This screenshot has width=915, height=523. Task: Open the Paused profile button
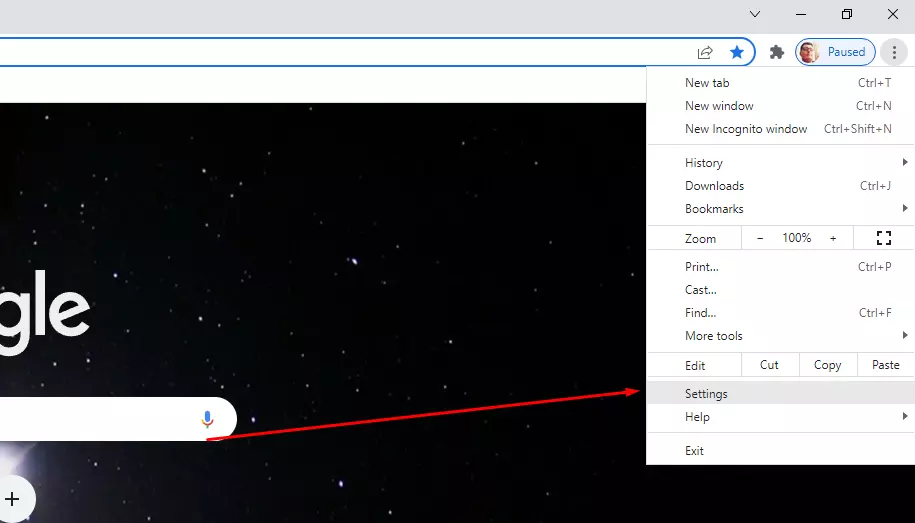coord(835,52)
